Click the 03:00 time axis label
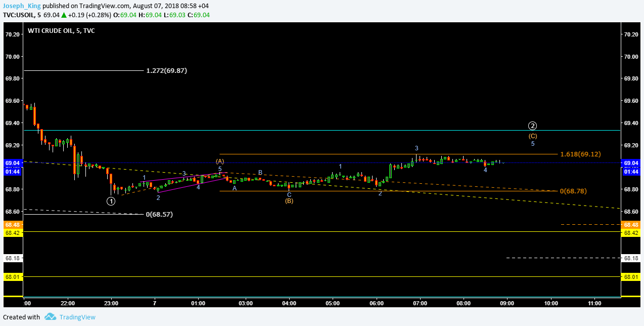The image size is (644, 326). (246, 303)
